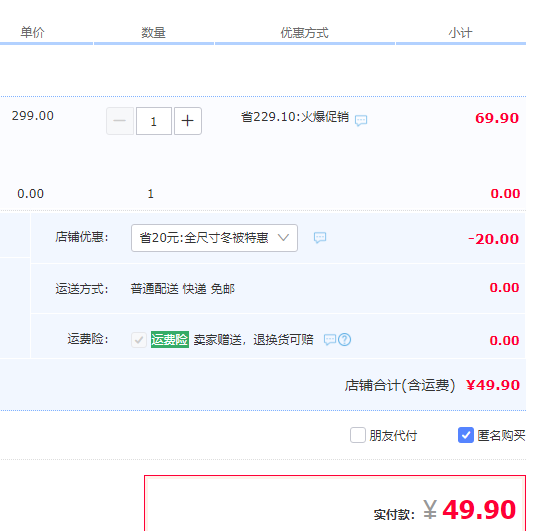Select the 优惠方式 column header

(304, 33)
